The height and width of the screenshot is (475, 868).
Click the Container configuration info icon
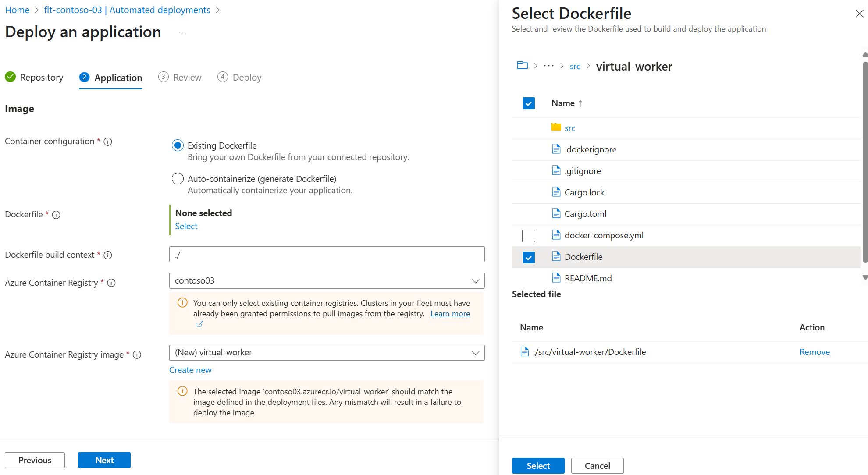108,142
